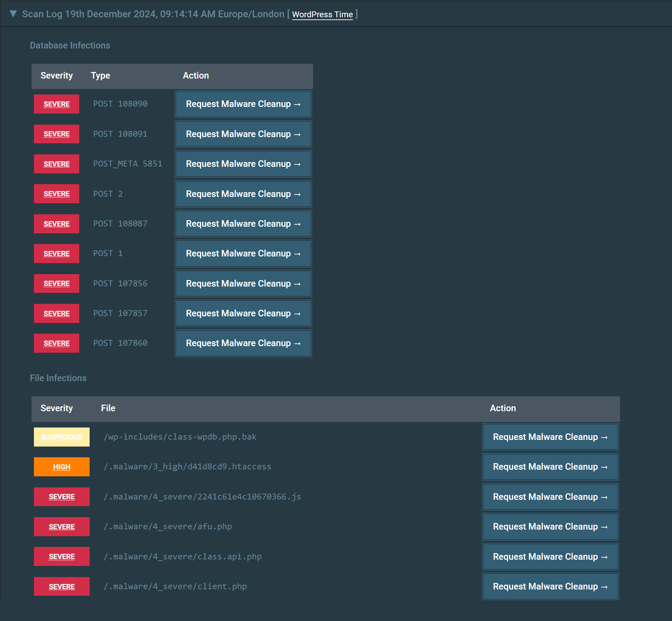Click SEVERE badge for POST 107857
This screenshot has height=621, width=672.
[x=56, y=314]
